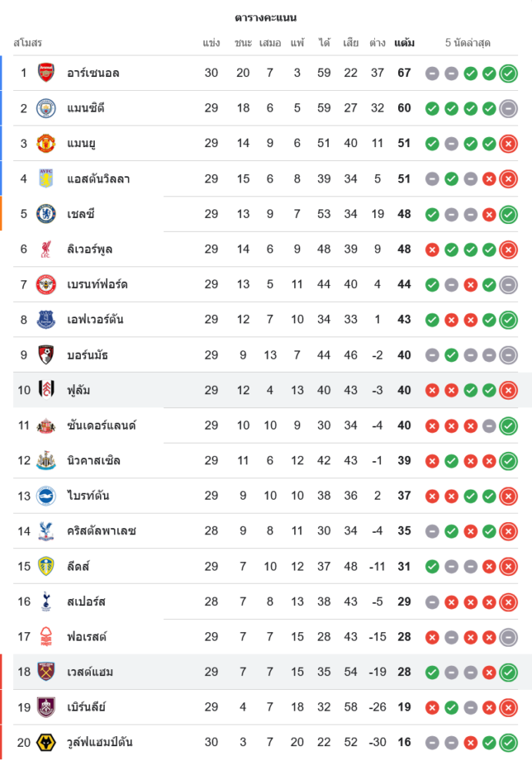Click the Liverpool club crest
532x770 pixels.
pyautogui.click(x=46, y=249)
